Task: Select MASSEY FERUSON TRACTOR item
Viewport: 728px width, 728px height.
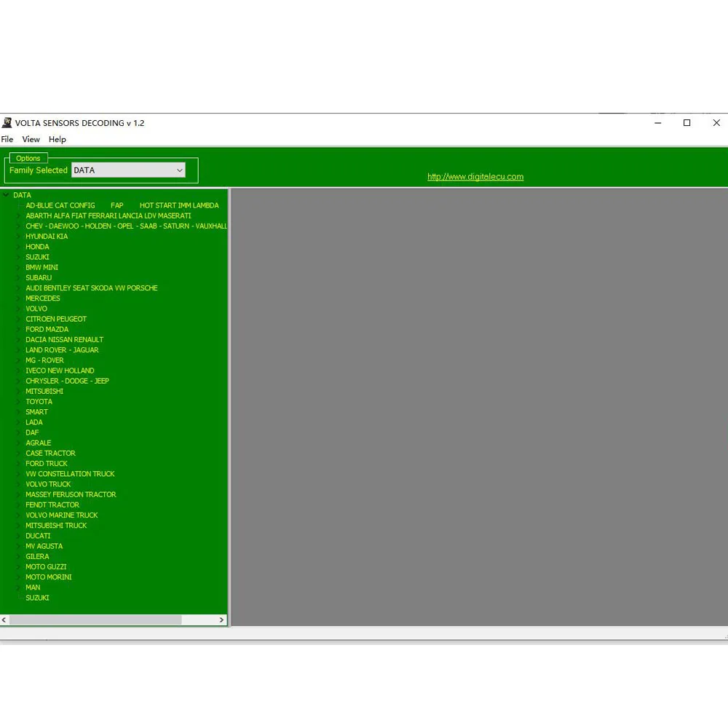Action: [x=71, y=494]
